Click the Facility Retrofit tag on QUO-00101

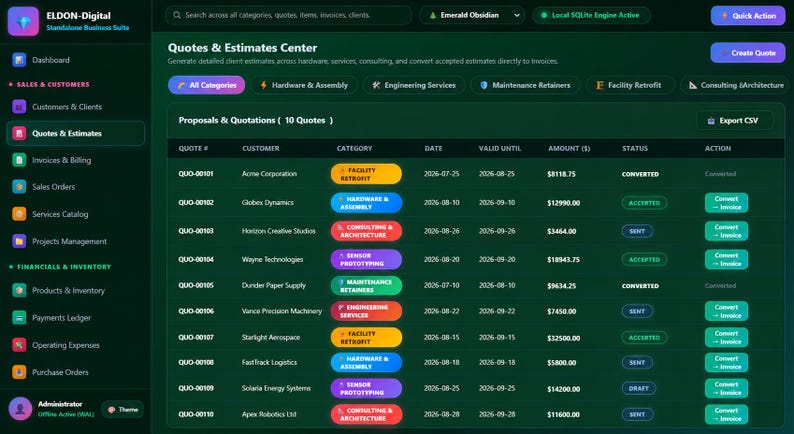(x=366, y=174)
